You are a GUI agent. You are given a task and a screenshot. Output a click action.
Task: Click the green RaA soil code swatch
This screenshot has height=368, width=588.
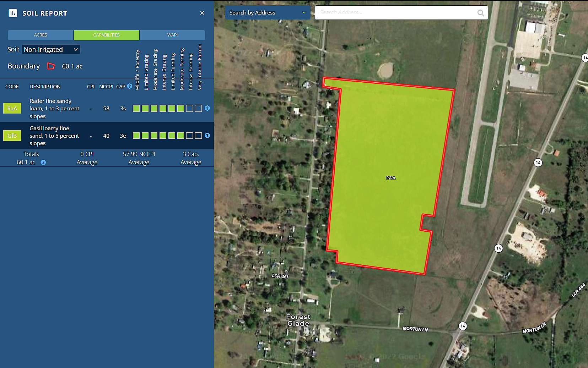(12, 109)
